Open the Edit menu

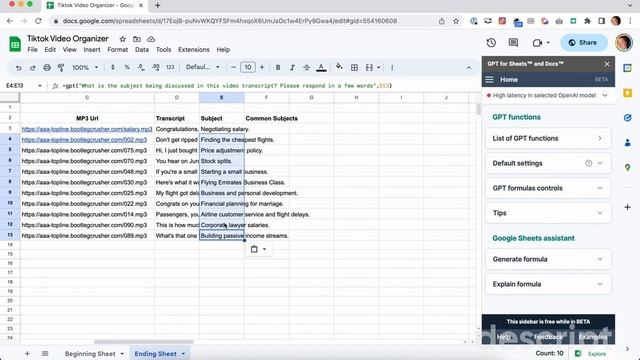point(50,50)
